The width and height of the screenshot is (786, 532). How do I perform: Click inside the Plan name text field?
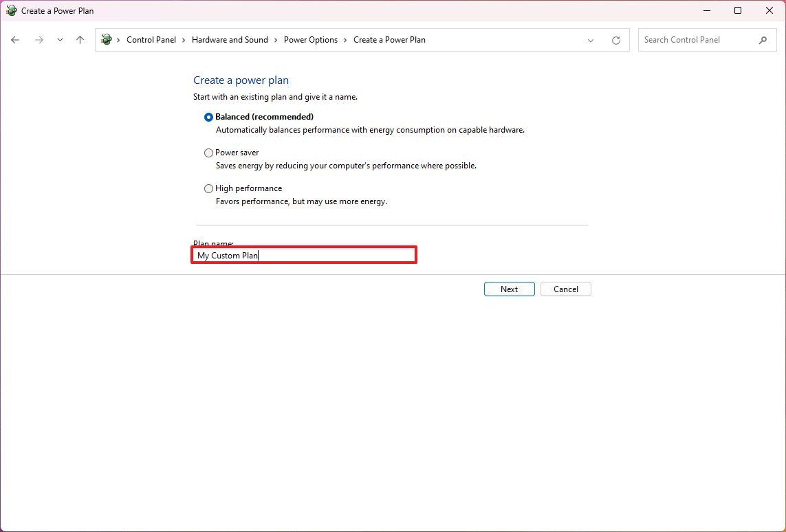[304, 254]
